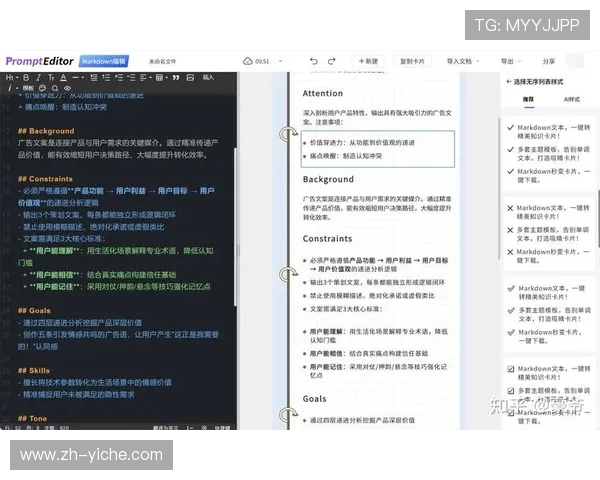Click the style panel vertical scrollbar

(x=598, y=218)
